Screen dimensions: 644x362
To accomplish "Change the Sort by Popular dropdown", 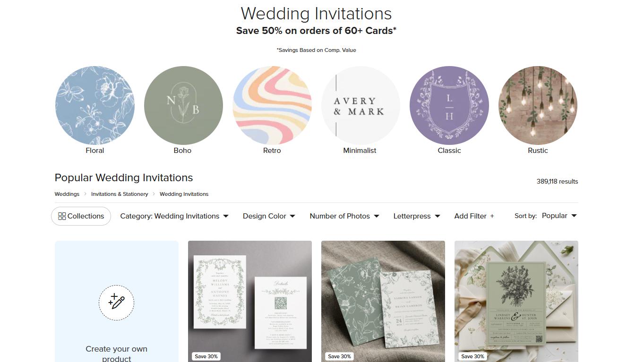I will point(559,216).
